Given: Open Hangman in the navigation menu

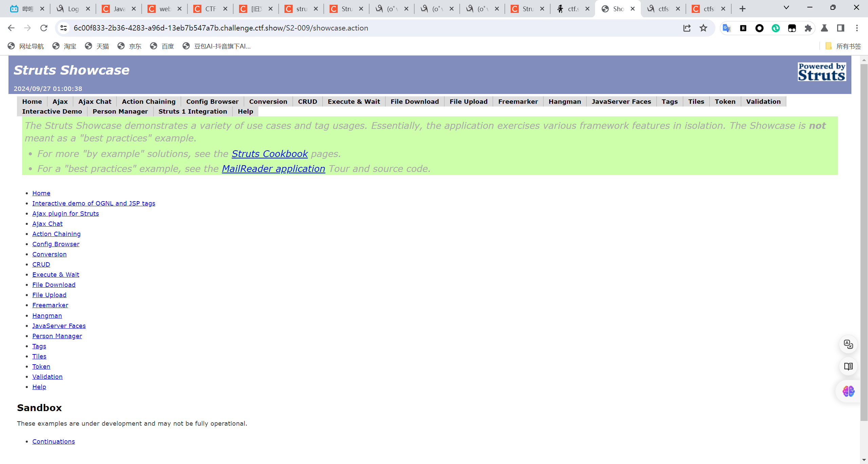Looking at the screenshot, I should click(x=565, y=101).
